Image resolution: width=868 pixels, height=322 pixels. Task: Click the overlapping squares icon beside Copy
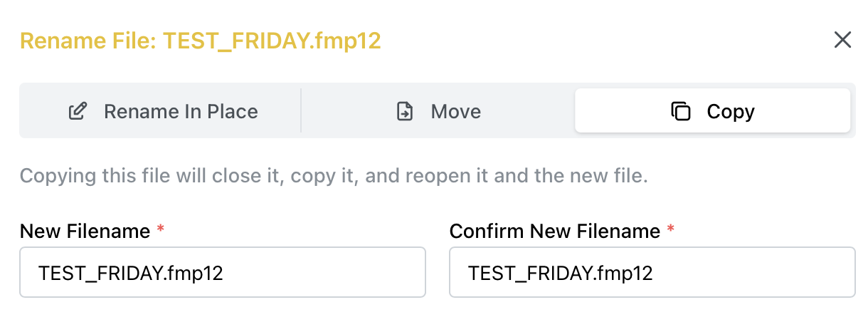coord(681,112)
